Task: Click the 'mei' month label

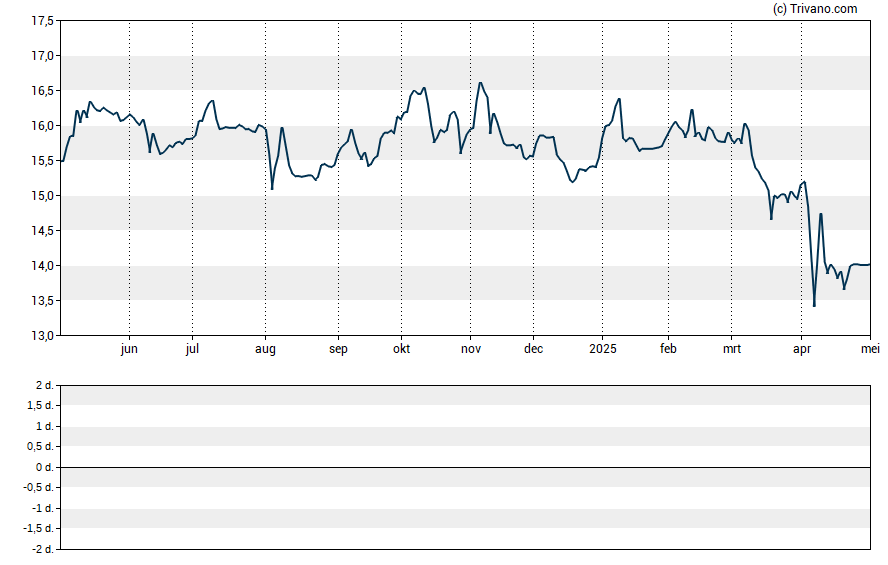Action: coord(870,349)
